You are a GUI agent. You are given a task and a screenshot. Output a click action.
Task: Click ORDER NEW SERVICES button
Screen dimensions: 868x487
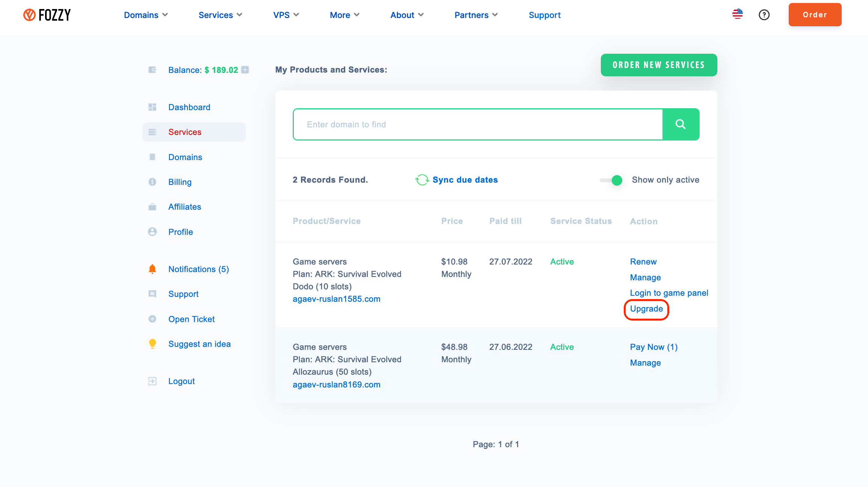click(659, 65)
